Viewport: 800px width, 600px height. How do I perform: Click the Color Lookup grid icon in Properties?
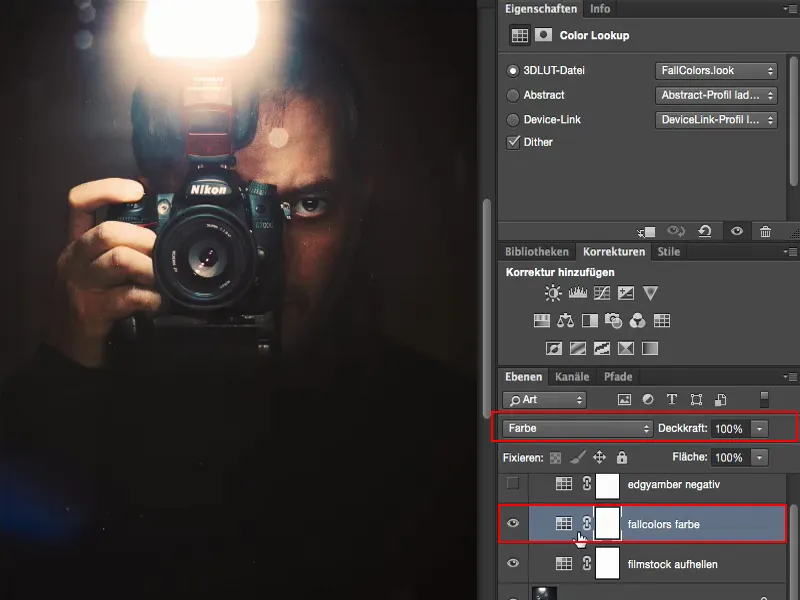520,35
